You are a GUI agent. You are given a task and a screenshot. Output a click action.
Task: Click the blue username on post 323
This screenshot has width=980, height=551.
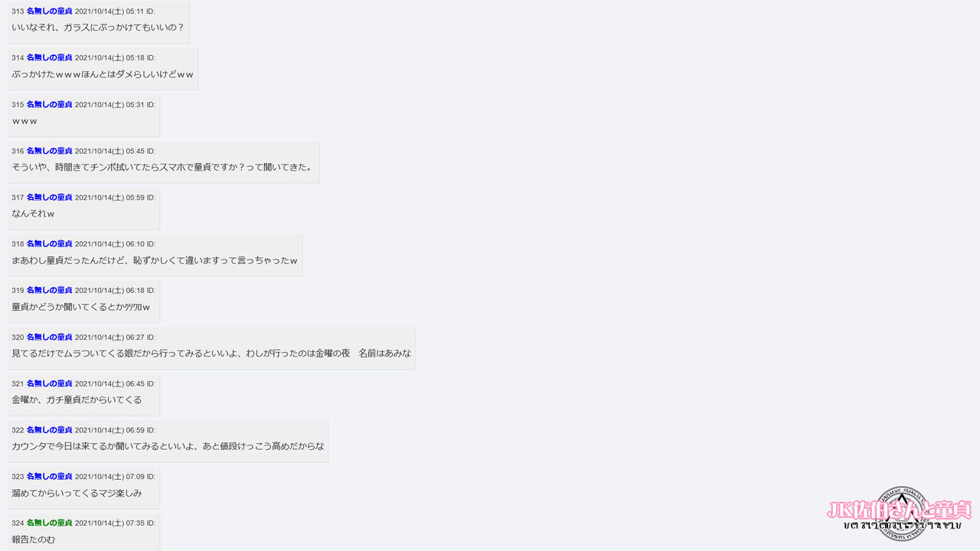click(x=50, y=477)
